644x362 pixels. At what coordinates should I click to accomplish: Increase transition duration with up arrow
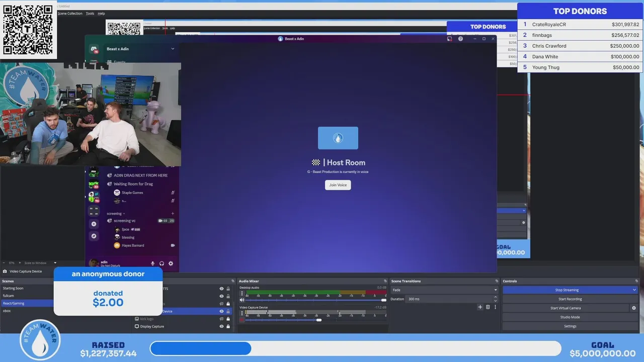(495, 297)
